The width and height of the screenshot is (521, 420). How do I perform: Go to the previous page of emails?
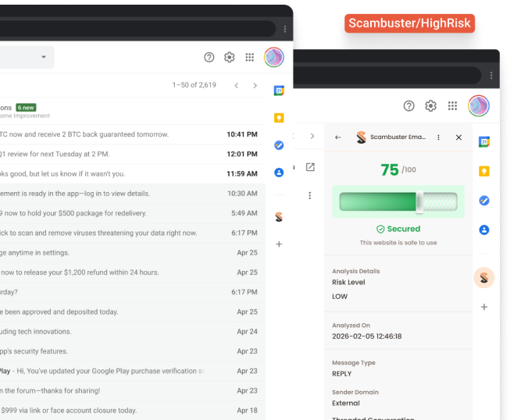[236, 85]
